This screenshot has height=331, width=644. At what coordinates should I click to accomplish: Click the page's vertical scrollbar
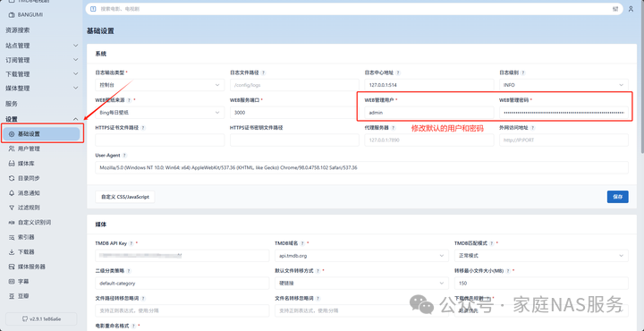click(641, 76)
